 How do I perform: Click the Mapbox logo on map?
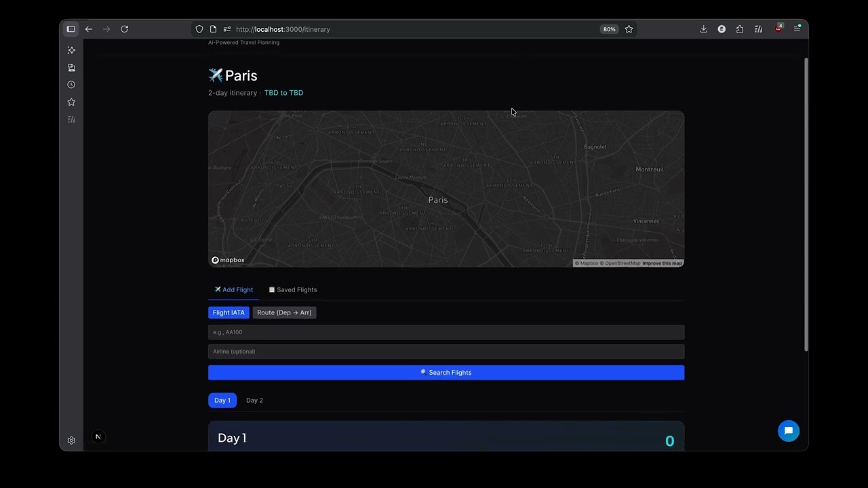(x=228, y=260)
